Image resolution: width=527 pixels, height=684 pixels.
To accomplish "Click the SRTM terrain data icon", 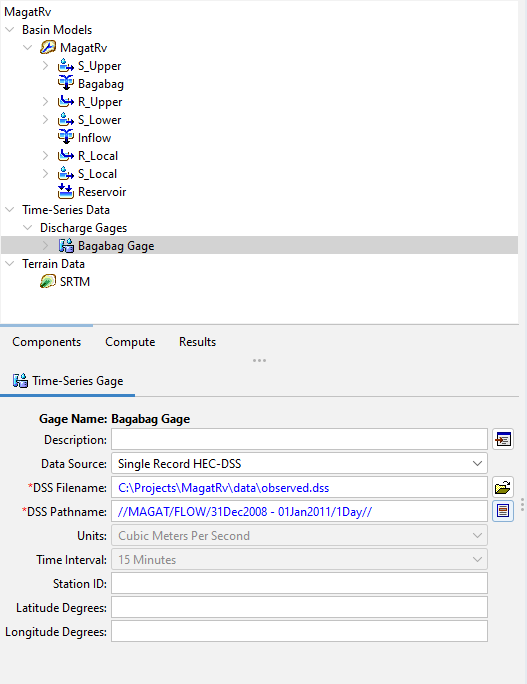I will pyautogui.click(x=48, y=281).
